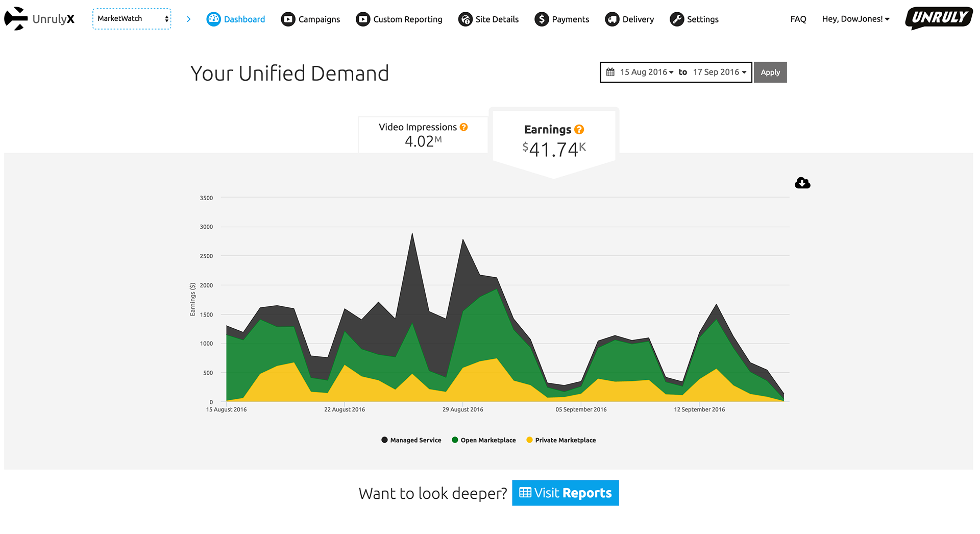The height and width of the screenshot is (534, 980).
Task: Select the Earnings tab
Action: click(554, 141)
